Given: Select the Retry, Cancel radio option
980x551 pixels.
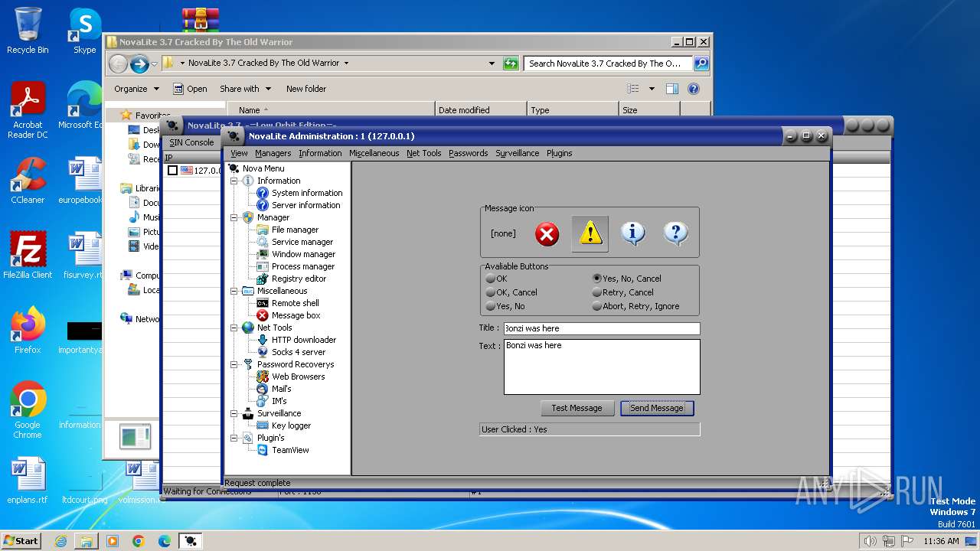Looking at the screenshot, I should point(597,292).
